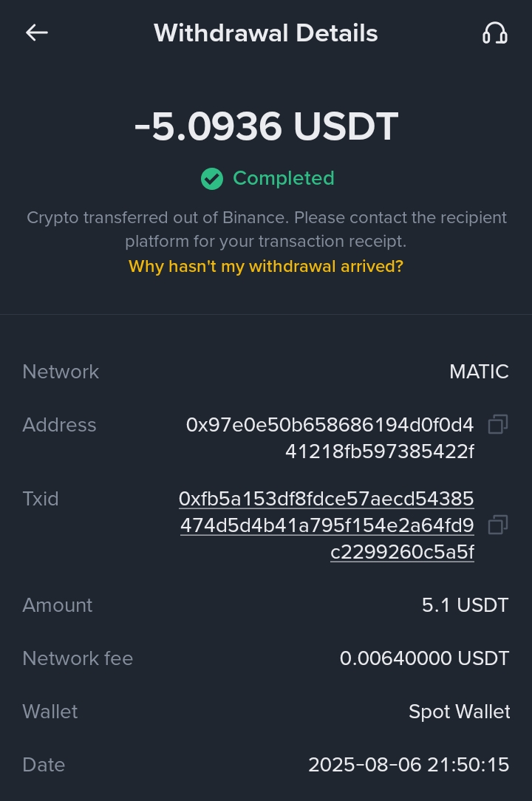Screen dimensions: 532x801
Task: Tap the Spot Wallet value
Action: [x=459, y=712]
